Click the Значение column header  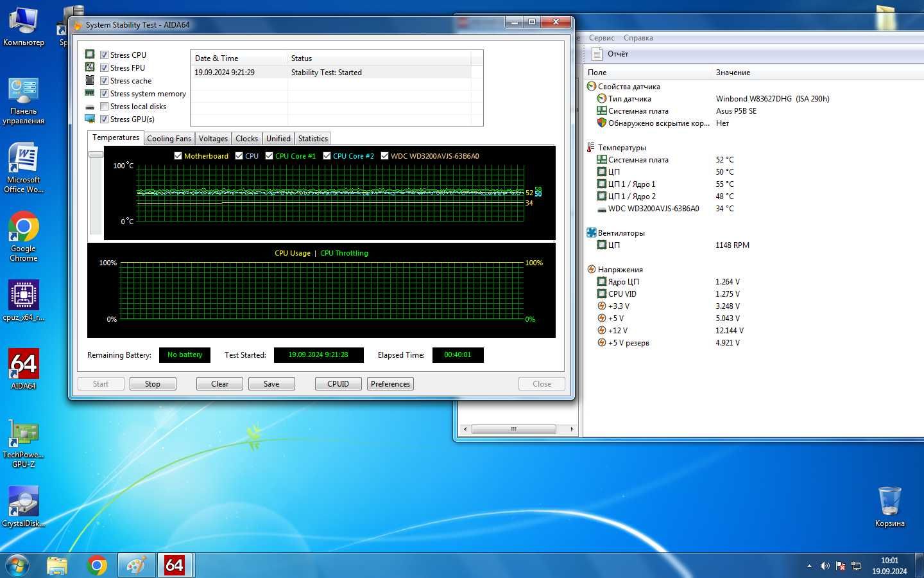click(x=818, y=73)
